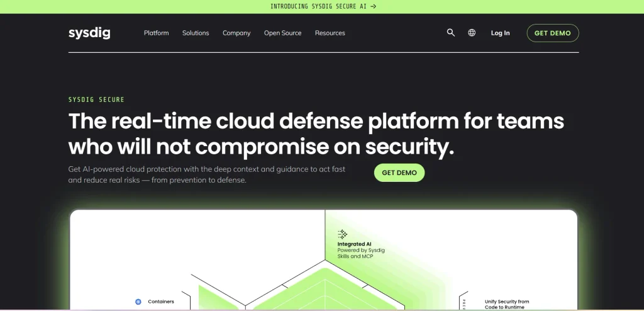Click the AI-powered cloud protection description paragraph
The width and height of the screenshot is (644, 311).
point(206,174)
